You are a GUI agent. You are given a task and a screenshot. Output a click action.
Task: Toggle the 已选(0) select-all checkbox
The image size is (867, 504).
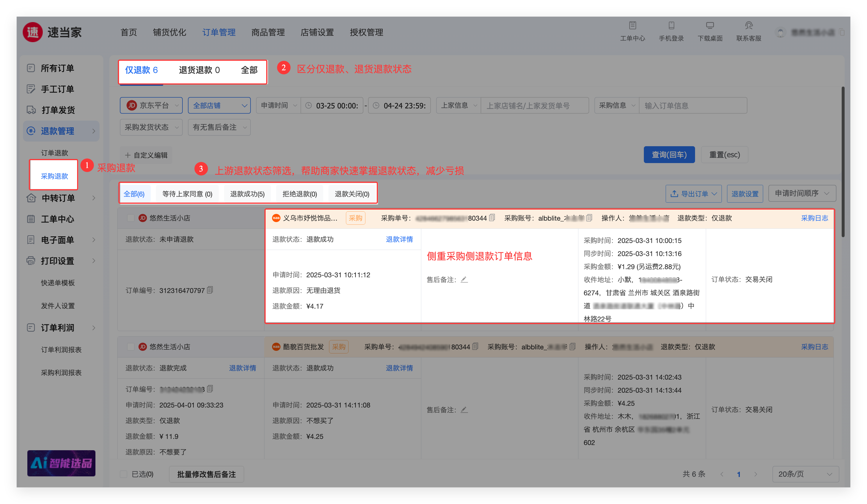124,474
